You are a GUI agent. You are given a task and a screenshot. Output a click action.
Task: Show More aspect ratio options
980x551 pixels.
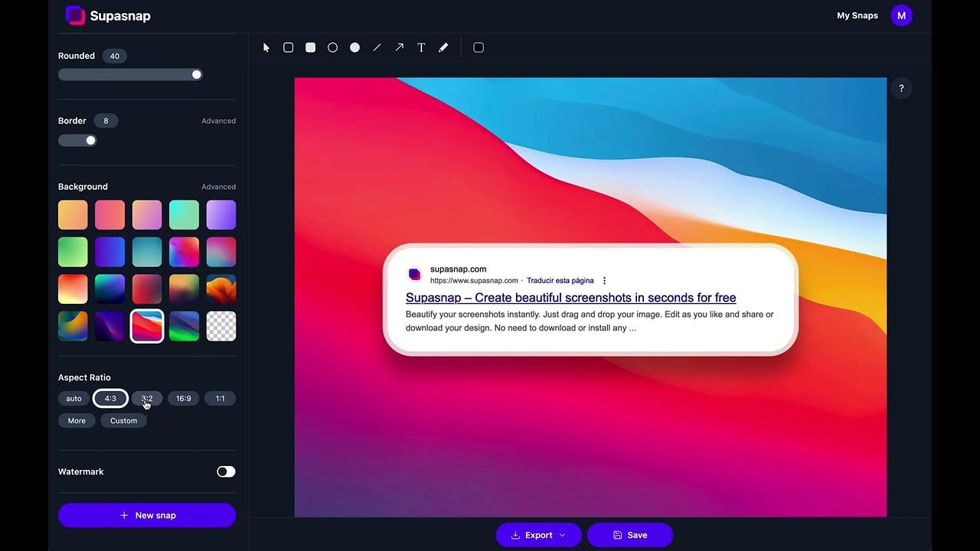point(77,421)
